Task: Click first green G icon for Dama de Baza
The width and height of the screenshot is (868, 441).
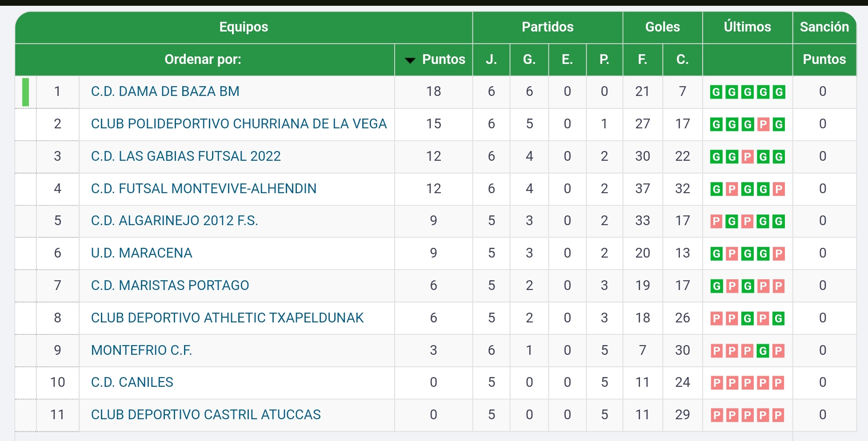Action: point(716,92)
